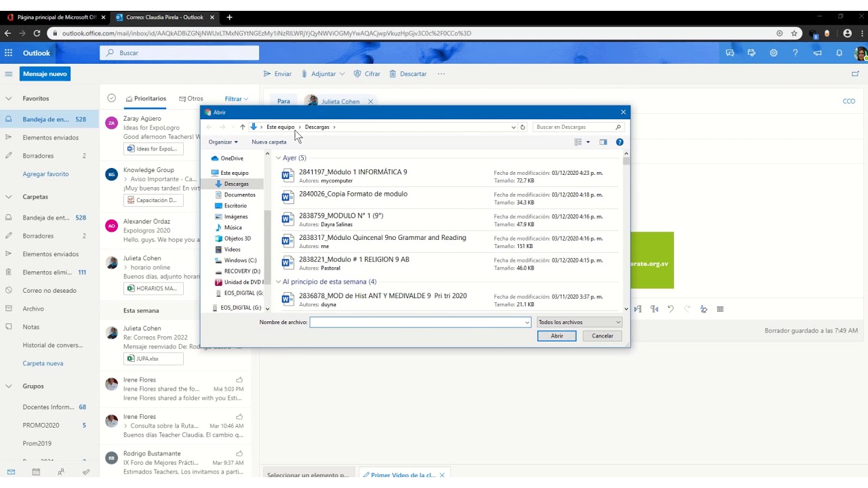Show the CCO field
Viewport: 868px width, 488px height.
tap(849, 101)
